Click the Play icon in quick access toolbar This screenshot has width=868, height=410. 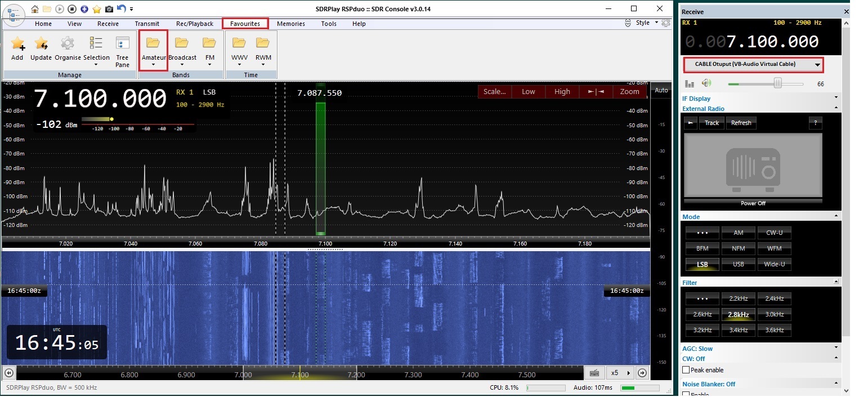tap(60, 9)
